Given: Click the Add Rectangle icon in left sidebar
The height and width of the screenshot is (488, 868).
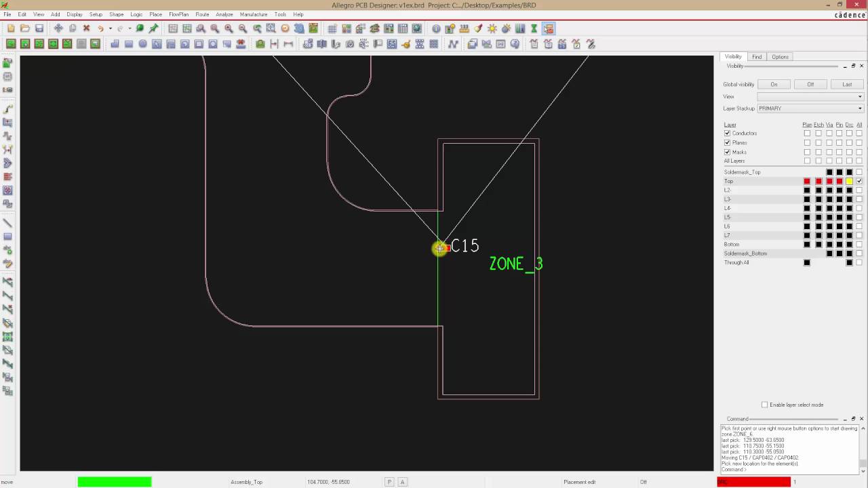Looking at the screenshot, I should [8, 237].
